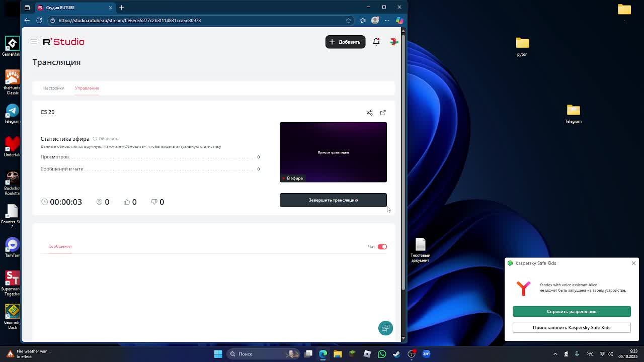
Task: Click Приостановить Kaspersky Safe Kids button
Action: click(572, 328)
